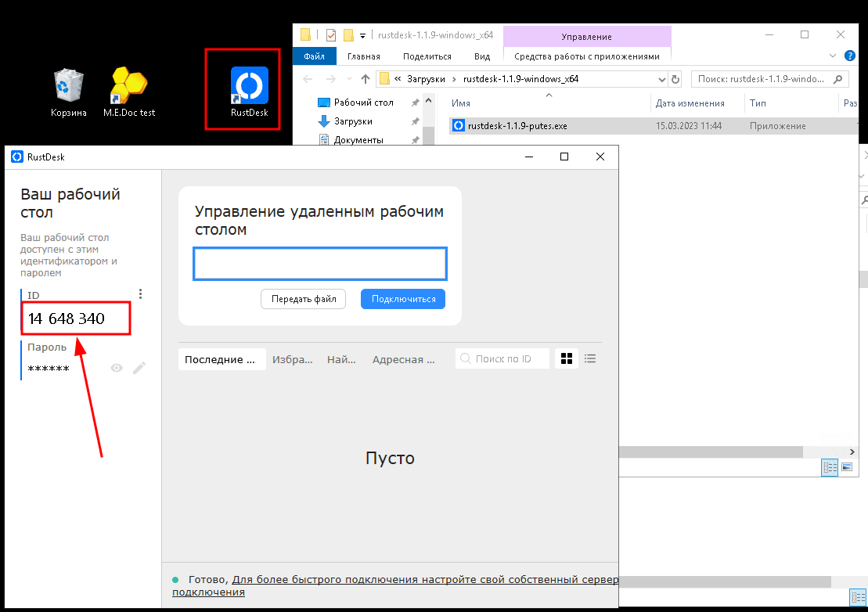
Task: Open Средства работы с приложениями tab
Action: tap(587, 56)
